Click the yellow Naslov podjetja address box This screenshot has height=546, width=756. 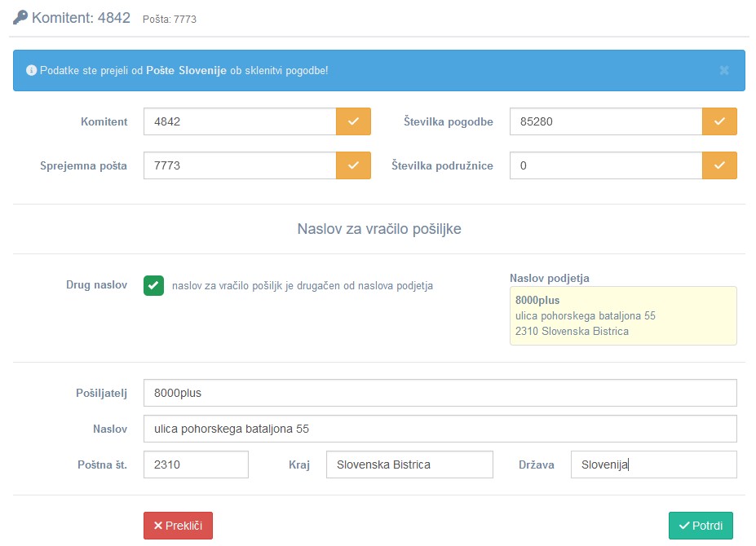[x=623, y=315]
